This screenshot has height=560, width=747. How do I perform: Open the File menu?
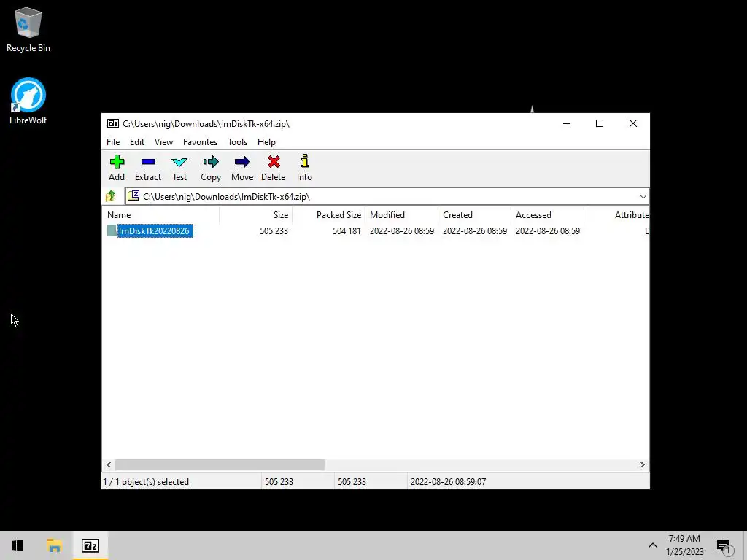[x=113, y=142]
